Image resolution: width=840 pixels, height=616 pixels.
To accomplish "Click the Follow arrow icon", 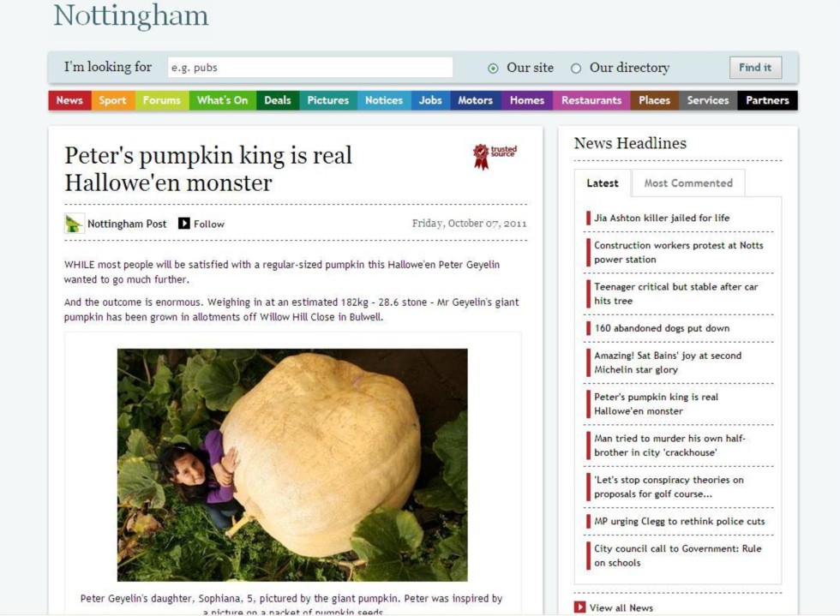I will [x=184, y=224].
